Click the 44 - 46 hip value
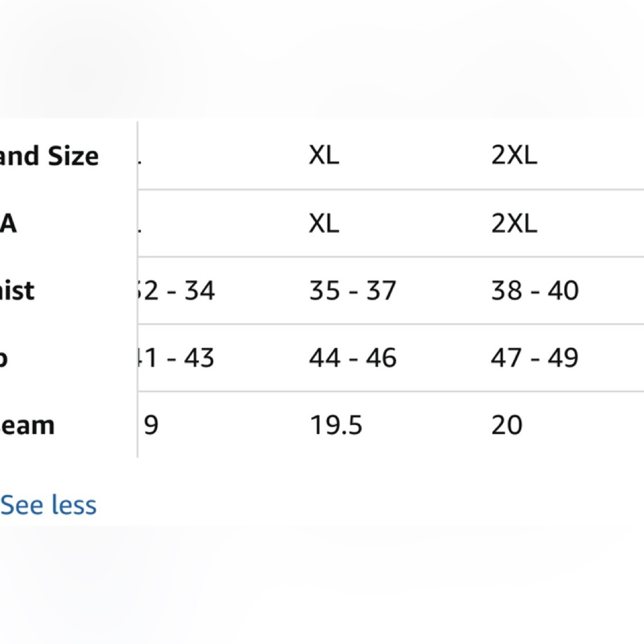This screenshot has width=644, height=644. tap(353, 357)
